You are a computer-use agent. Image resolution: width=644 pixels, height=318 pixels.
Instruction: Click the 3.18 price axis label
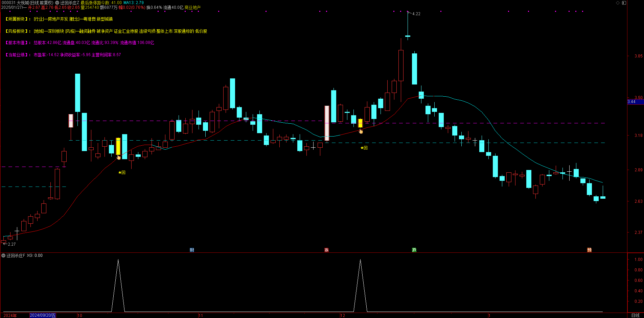coord(638,136)
